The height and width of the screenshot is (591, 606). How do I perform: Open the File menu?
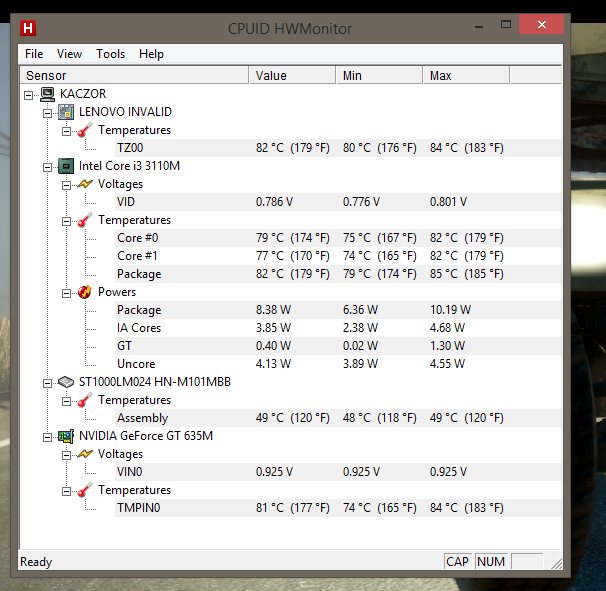click(34, 54)
